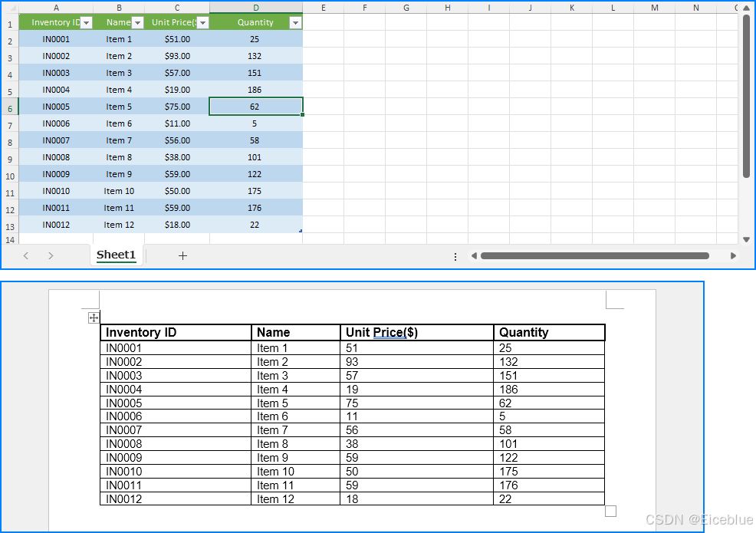Viewport: 756px width, 533px height.
Task: Click the horizontal scrollbar thumb
Action: click(x=595, y=255)
